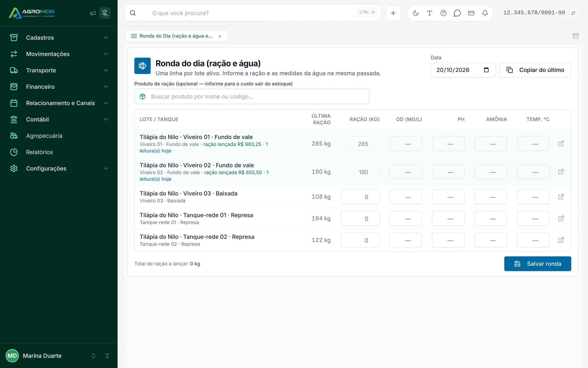Expand Relacionamento e Canais menu
Viewport: 588px width, 368px height.
pos(59,103)
